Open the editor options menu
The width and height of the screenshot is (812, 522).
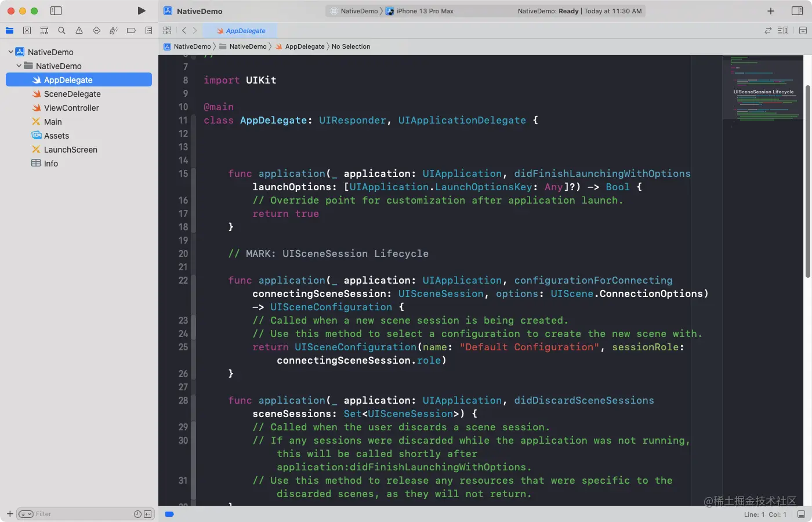(x=783, y=30)
